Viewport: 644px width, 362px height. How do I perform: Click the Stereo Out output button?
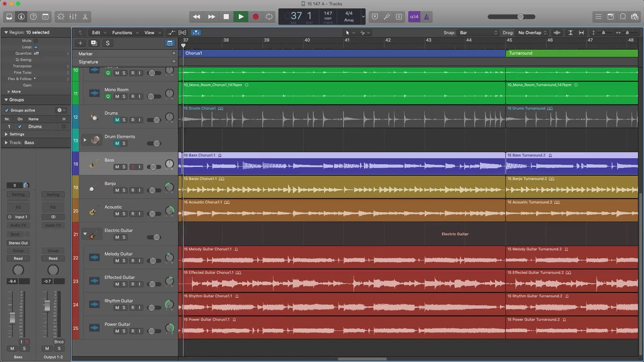pyautogui.click(x=18, y=243)
